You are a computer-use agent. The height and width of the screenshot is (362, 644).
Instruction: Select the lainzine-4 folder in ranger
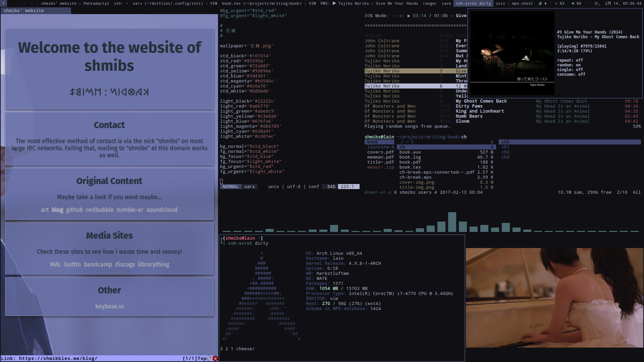coord(380,147)
